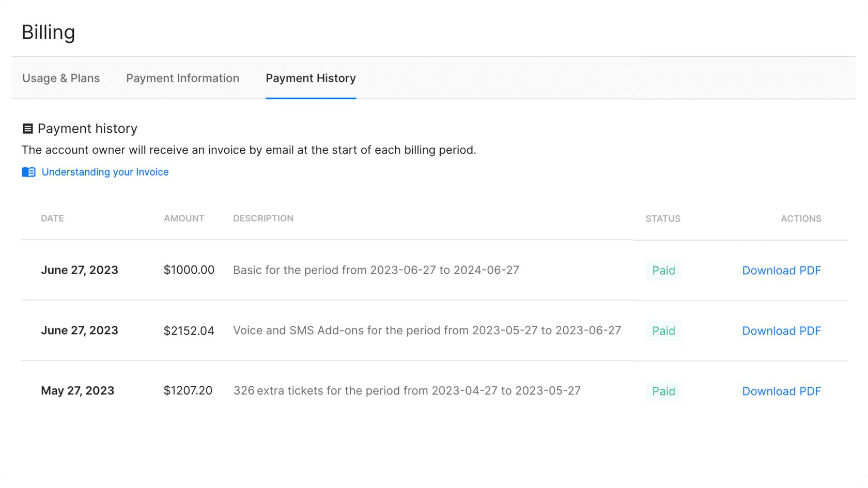This screenshot has height=488, width=868.
Task: Click the $1207.20 amount in the last row
Action: pos(188,391)
